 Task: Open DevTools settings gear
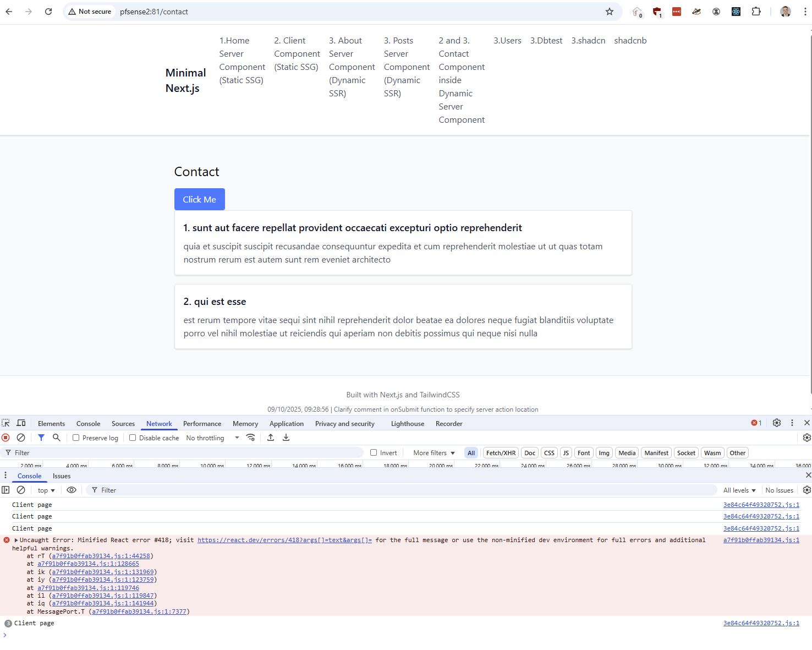click(776, 423)
